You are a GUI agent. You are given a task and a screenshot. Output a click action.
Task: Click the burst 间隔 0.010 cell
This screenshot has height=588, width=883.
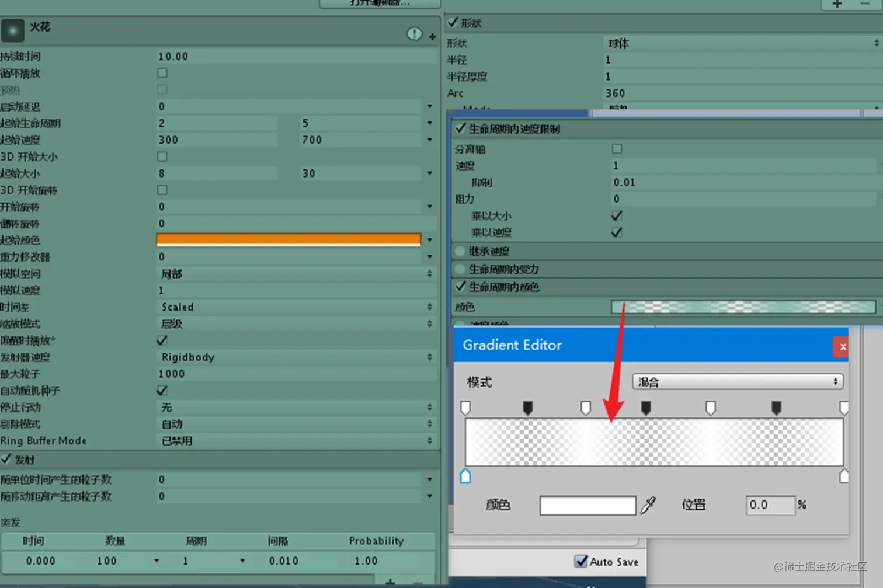point(284,561)
